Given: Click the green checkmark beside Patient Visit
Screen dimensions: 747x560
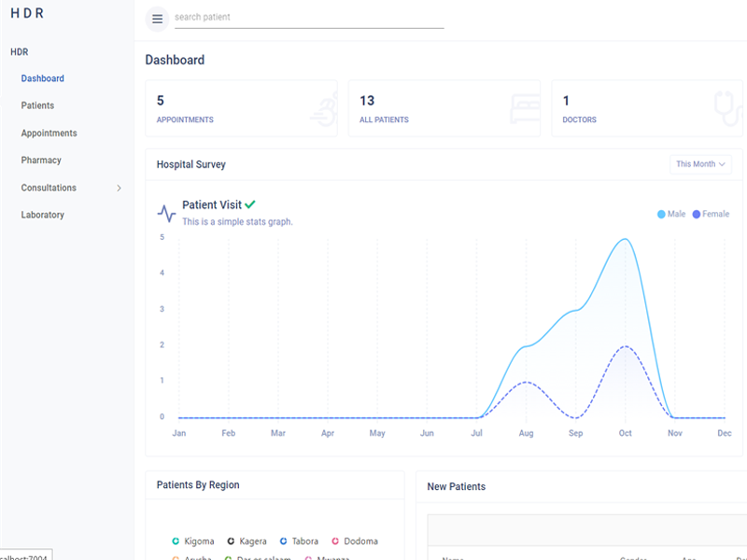Looking at the screenshot, I should click(x=250, y=204).
